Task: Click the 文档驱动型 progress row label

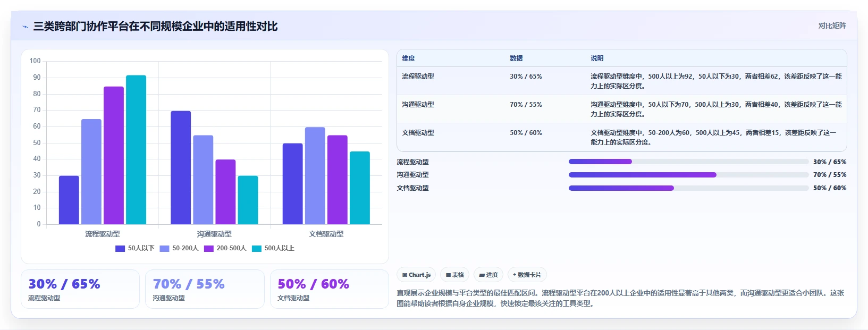Action: point(412,188)
